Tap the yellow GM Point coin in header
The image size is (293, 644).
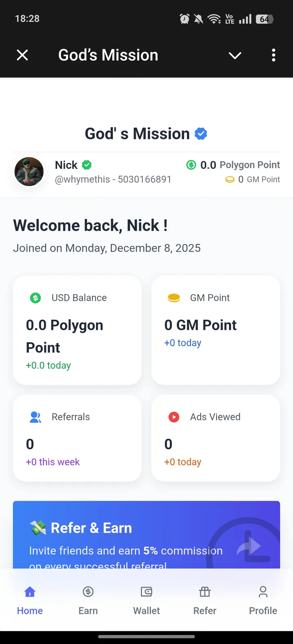[x=230, y=180]
